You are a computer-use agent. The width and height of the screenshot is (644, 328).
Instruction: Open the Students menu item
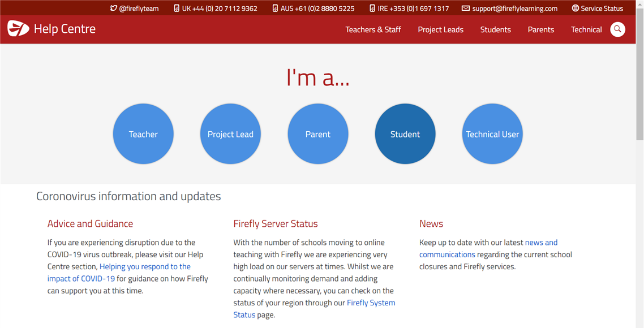495,29
